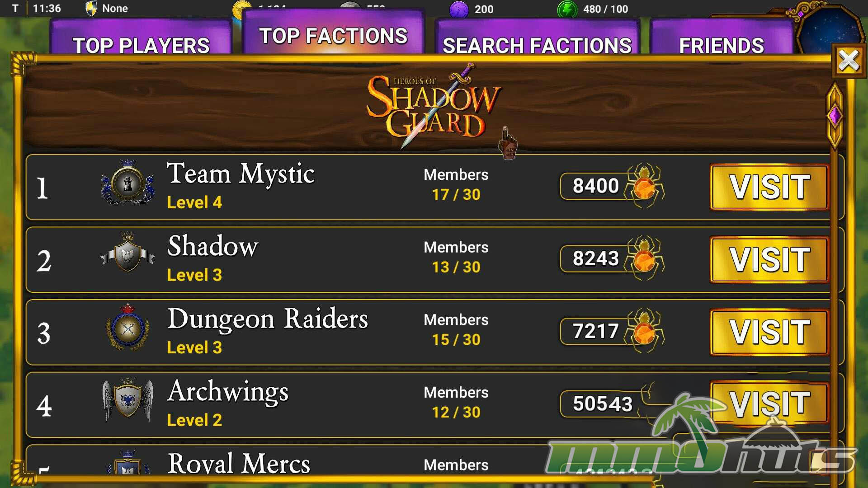
Task: Visit the Team Mystic faction
Action: pyautogui.click(x=769, y=187)
